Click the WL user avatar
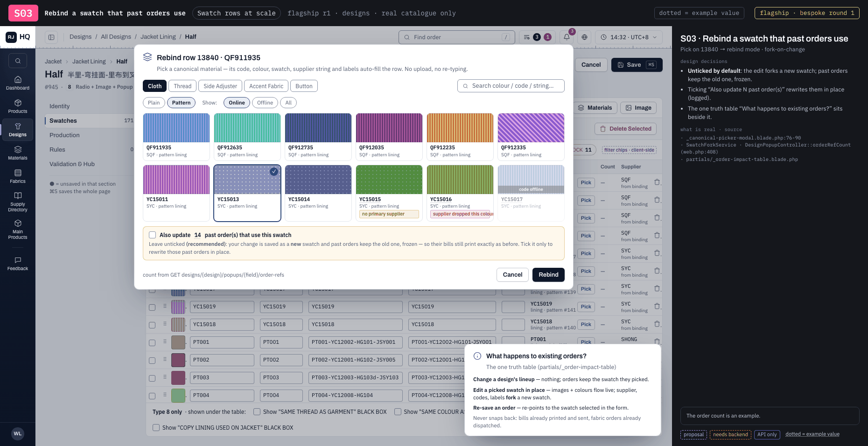 pyautogui.click(x=18, y=433)
